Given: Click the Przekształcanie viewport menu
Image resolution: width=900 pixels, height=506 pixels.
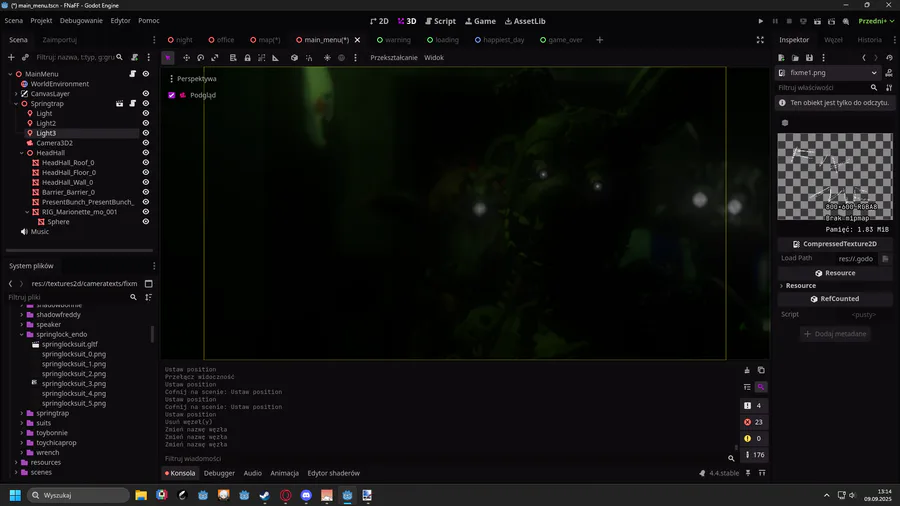Looking at the screenshot, I should [394, 57].
